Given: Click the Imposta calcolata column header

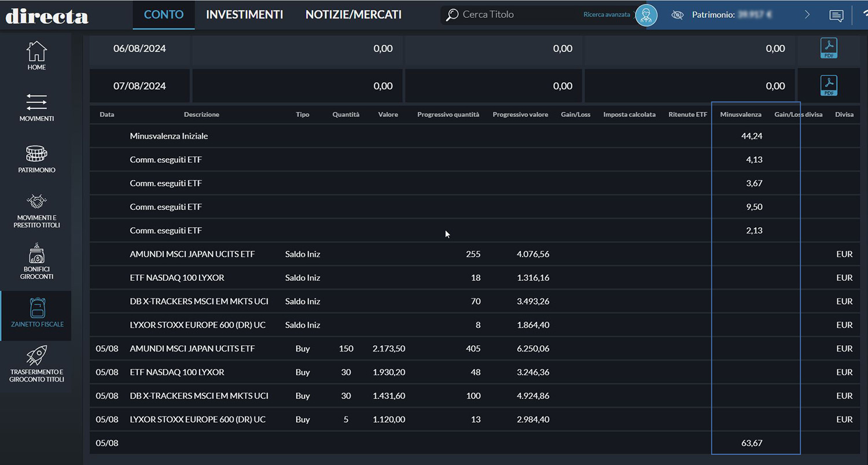Looking at the screenshot, I should click(630, 115).
